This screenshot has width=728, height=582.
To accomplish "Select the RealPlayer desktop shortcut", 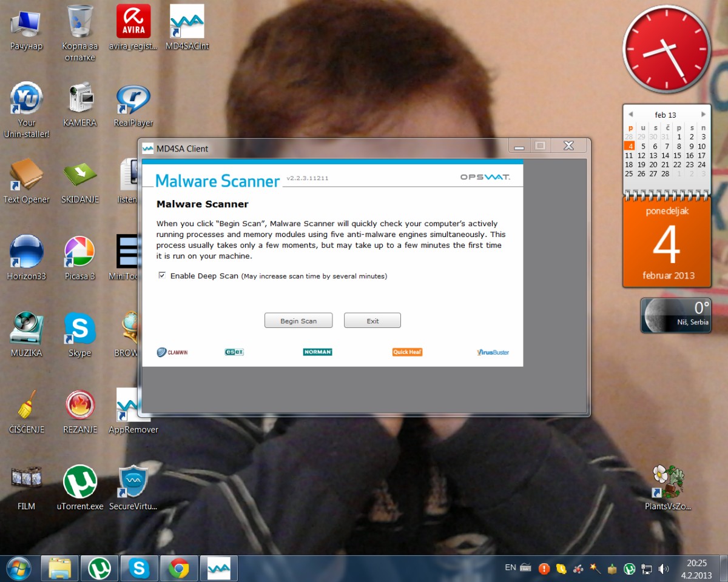I will [133, 105].
